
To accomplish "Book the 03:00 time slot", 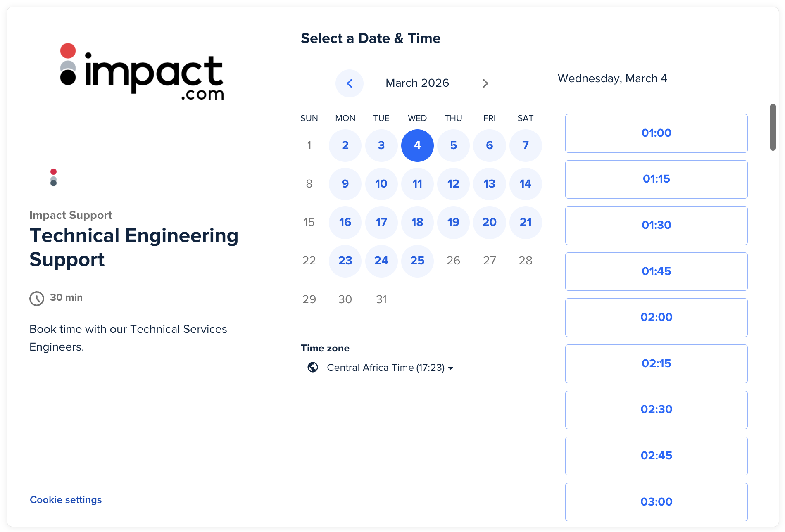I will click(656, 501).
